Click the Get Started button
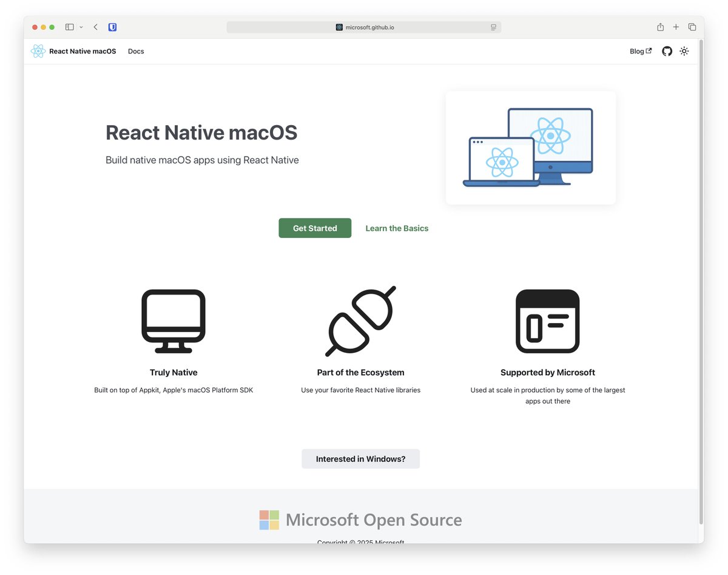Viewport: 728px width, 575px height. coord(315,228)
